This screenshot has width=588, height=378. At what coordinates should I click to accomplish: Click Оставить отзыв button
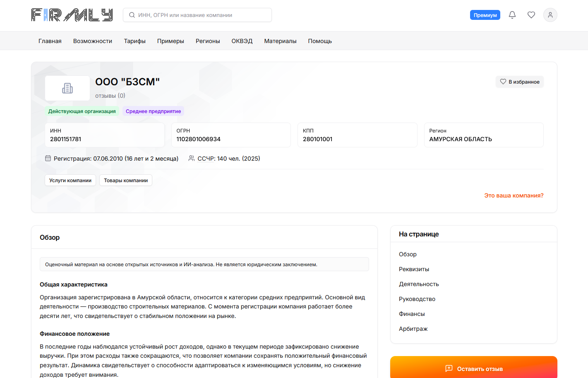[x=474, y=368]
